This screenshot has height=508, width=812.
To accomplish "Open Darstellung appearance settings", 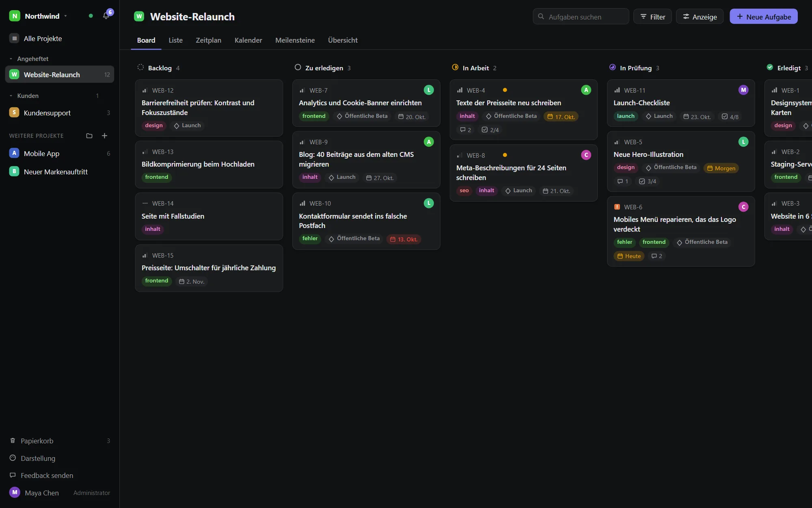I will click(x=59, y=458).
